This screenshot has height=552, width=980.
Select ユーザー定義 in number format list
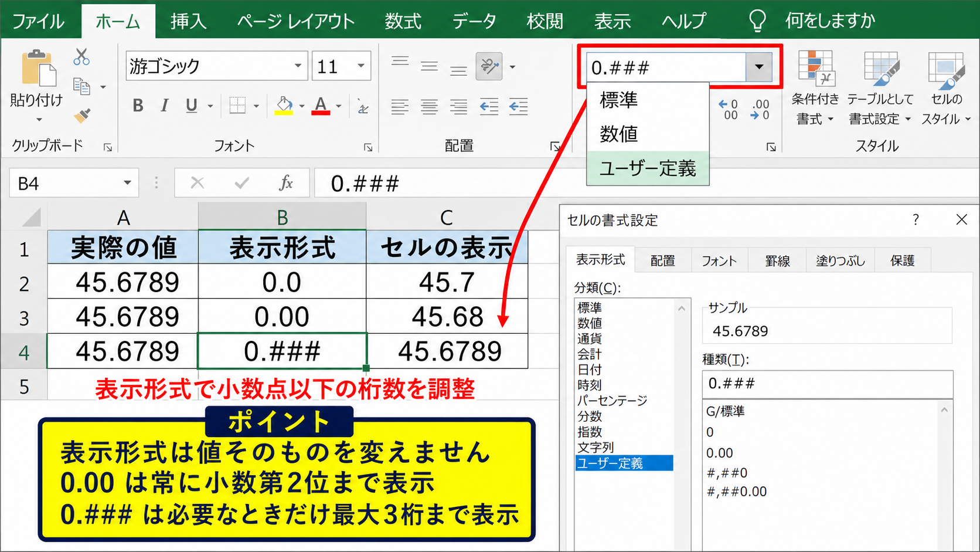(648, 168)
